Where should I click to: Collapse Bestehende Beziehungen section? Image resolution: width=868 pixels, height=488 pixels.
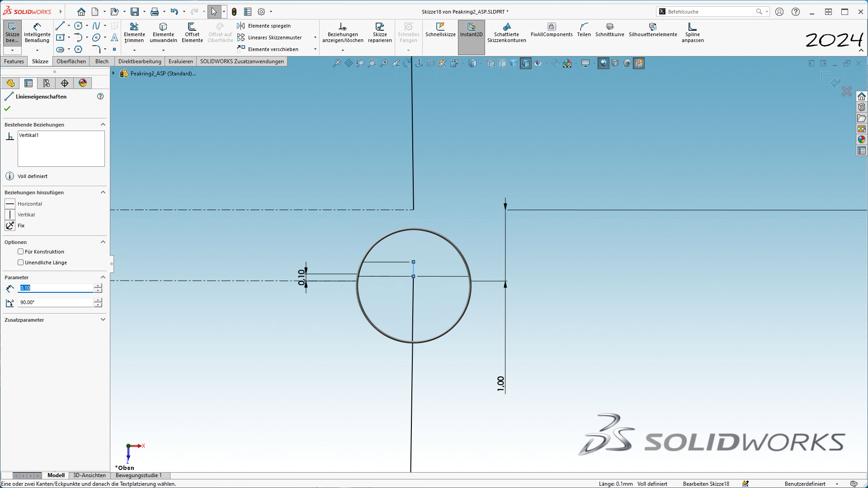click(x=103, y=125)
